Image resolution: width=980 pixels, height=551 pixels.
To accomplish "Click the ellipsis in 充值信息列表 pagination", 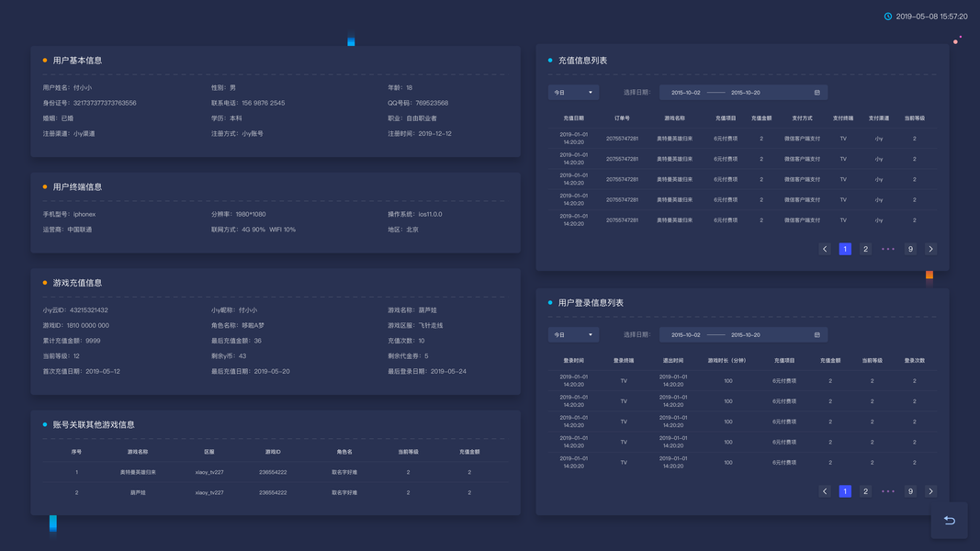I will (x=888, y=249).
